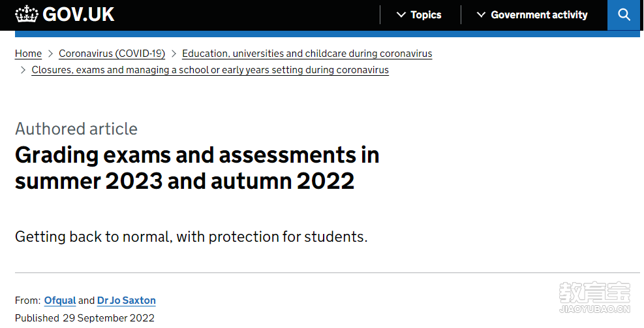This screenshot has height=328, width=644.
Task: Open search with the magnifying glass icon
Action: coord(624,15)
